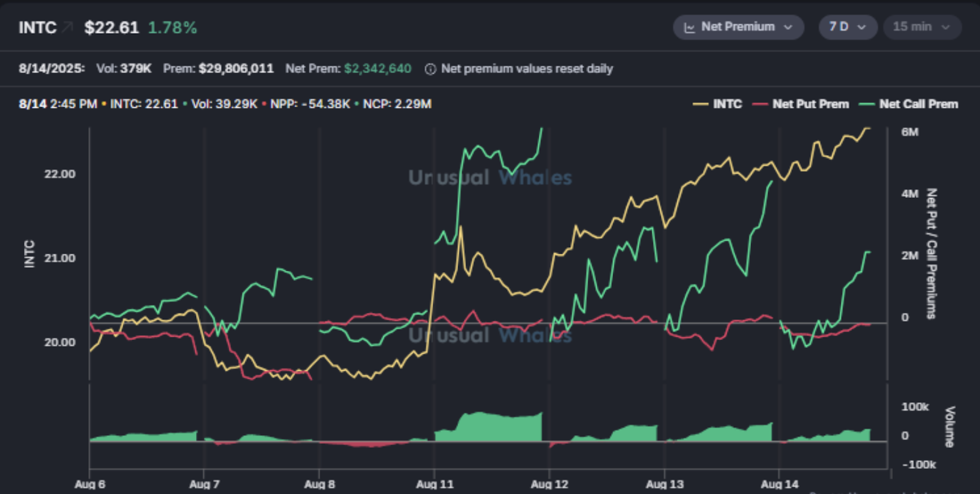The height and width of the screenshot is (494, 980).
Task: Click the Aug 11 x-axis label
Action: point(435,484)
